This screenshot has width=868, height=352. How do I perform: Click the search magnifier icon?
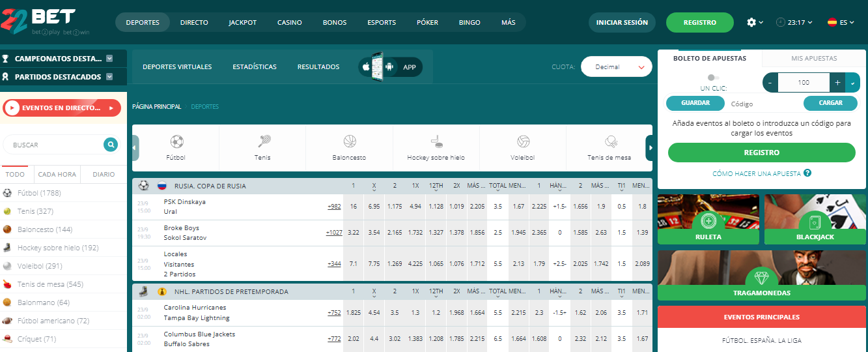tap(111, 145)
